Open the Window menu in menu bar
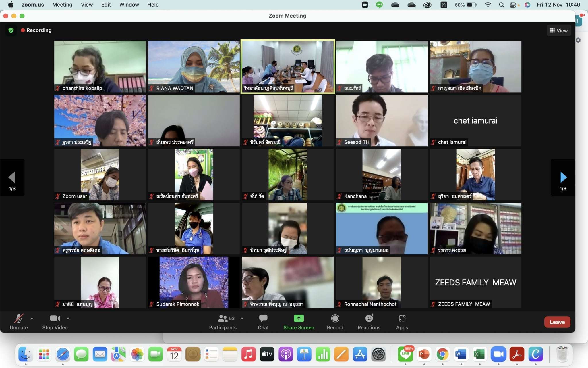Viewport: 588px width, 368px height. point(129,5)
